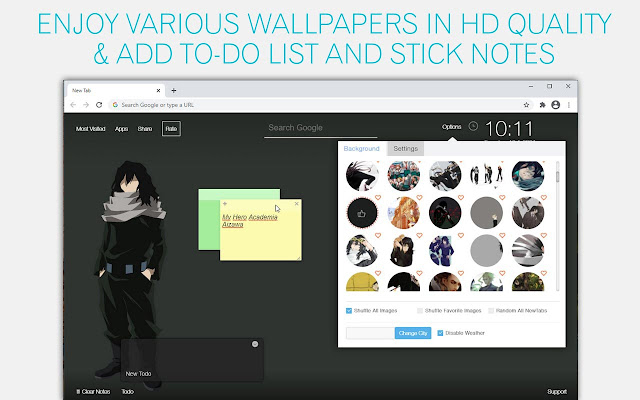Favorite the thumbs-up wallpaper with heart

378,198
